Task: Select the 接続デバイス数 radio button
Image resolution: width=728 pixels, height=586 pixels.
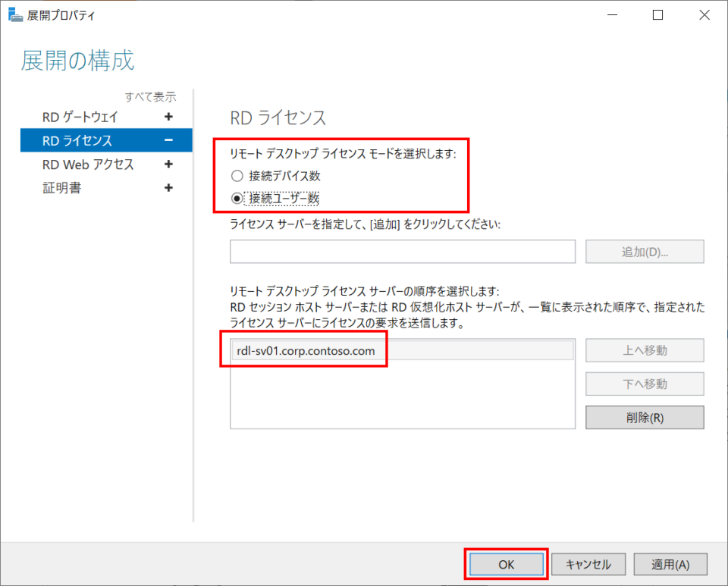Action: coord(237,176)
